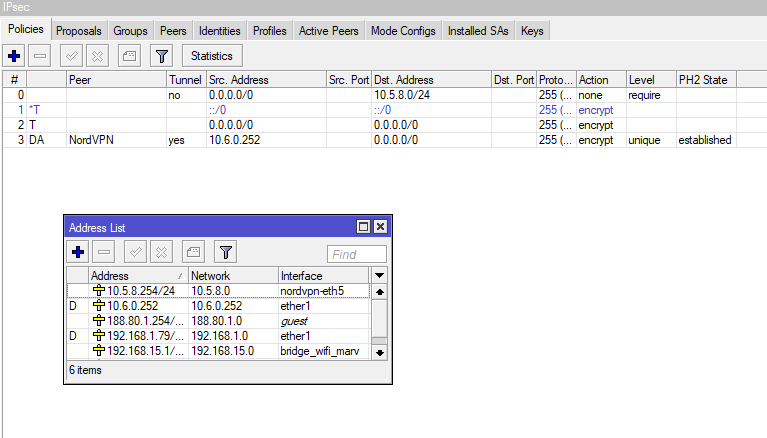Screen dimensions: 767x438
Task: Select address 10.5.8.254/24 in Address List
Action: pyautogui.click(x=218, y=291)
